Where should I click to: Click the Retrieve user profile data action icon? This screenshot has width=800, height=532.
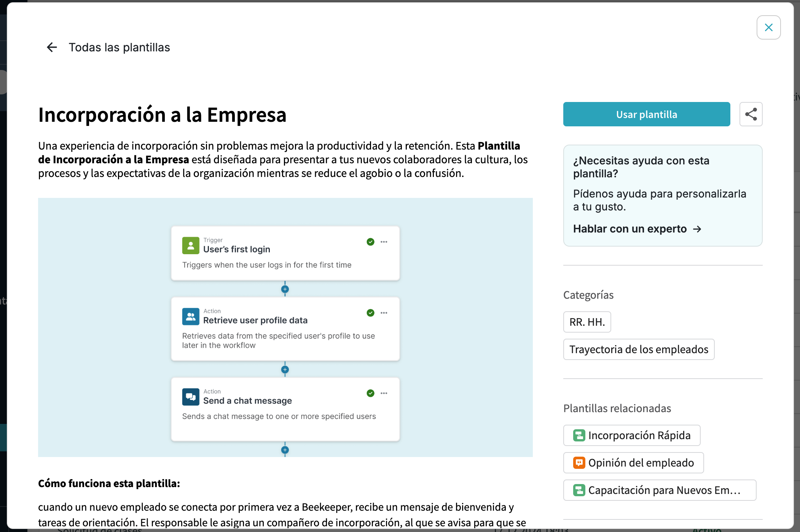(x=191, y=316)
